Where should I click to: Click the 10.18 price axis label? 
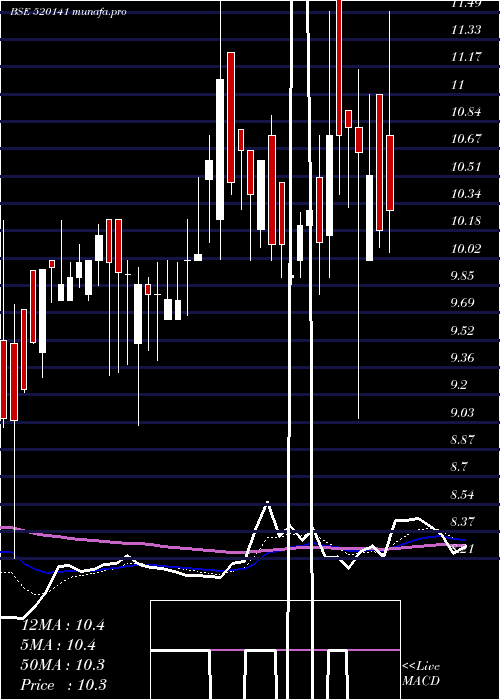(x=466, y=221)
